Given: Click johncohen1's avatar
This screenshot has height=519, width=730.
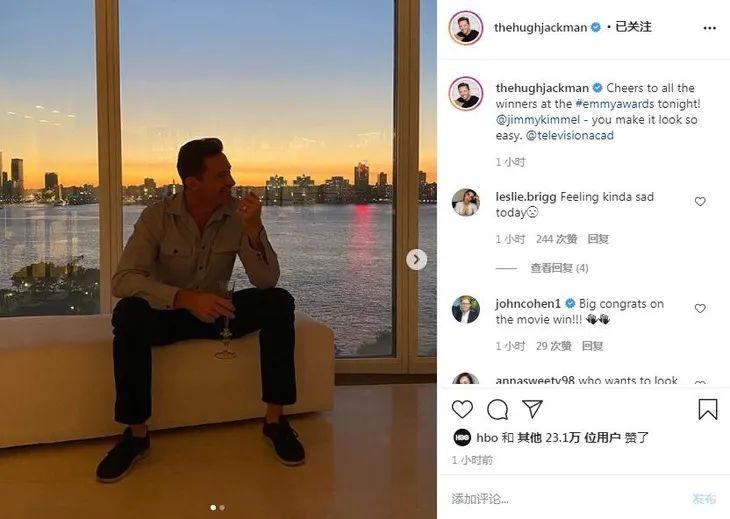Looking at the screenshot, I should pyautogui.click(x=466, y=309).
